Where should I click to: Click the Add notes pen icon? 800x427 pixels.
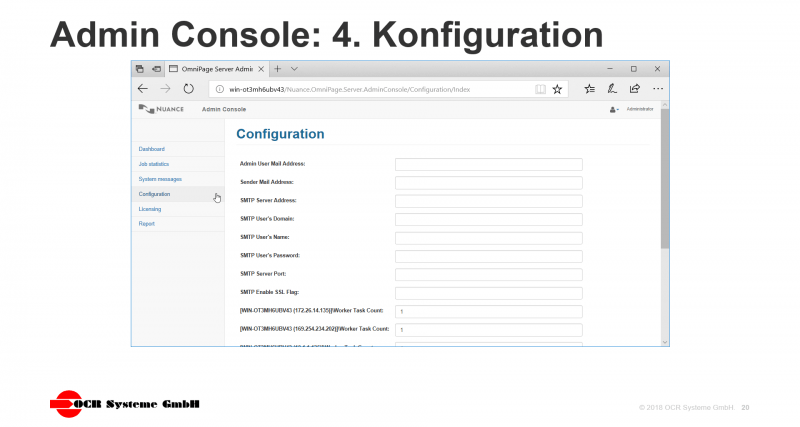pos(612,89)
